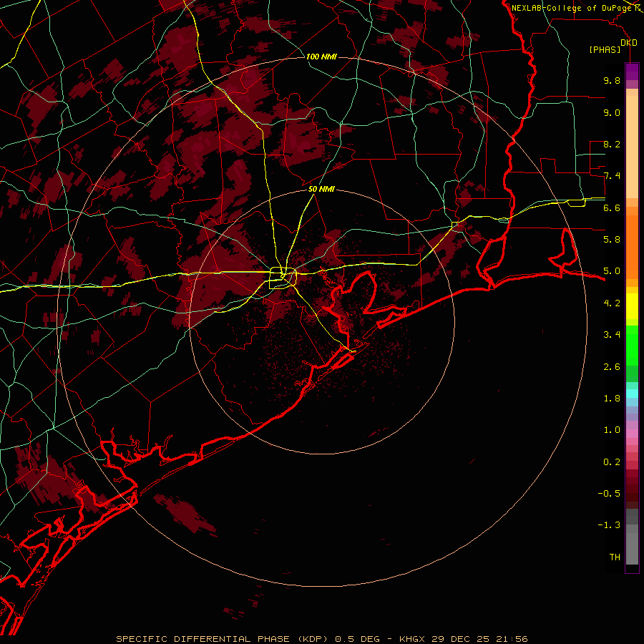Click the 8.2 legend value

pos(612,144)
